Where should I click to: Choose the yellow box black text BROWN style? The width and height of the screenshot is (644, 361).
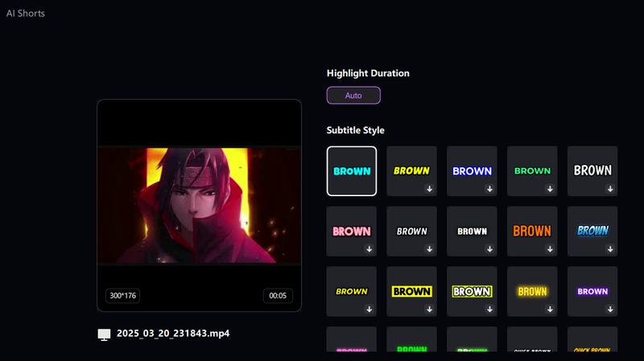(x=411, y=291)
